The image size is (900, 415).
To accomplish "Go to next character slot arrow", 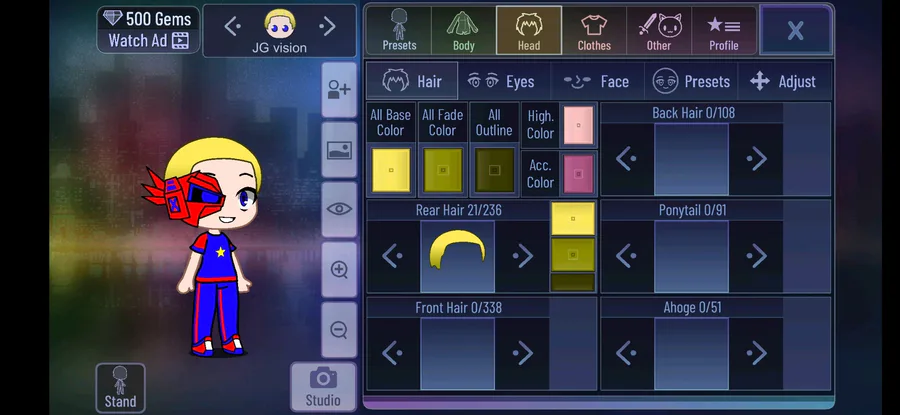I will click(327, 26).
